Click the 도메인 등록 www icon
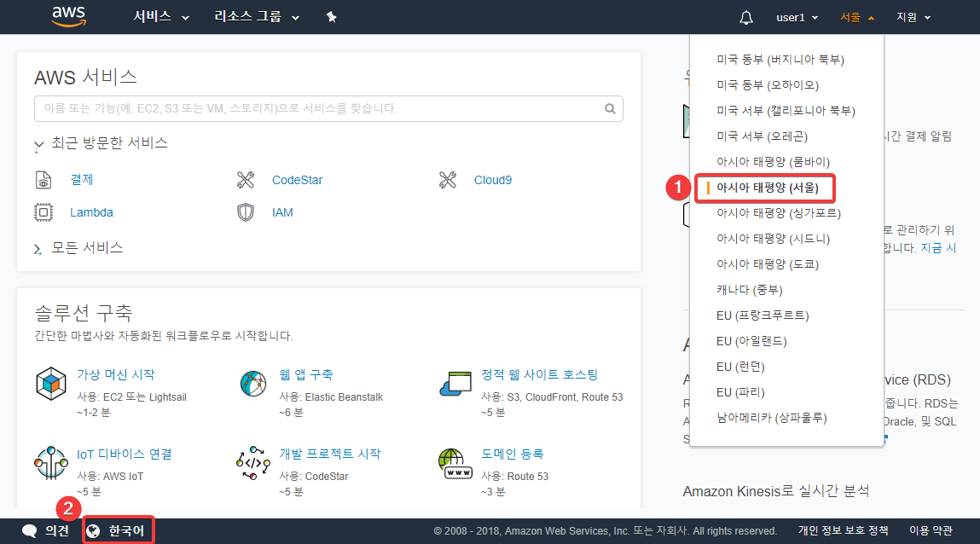This screenshot has width=980, height=544. [455, 464]
